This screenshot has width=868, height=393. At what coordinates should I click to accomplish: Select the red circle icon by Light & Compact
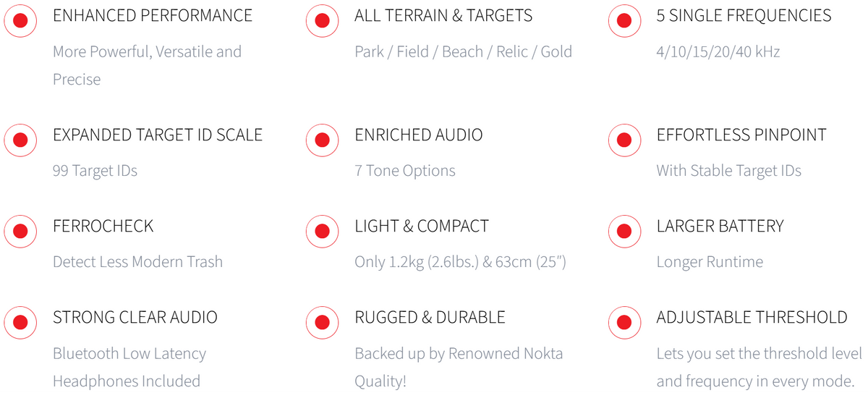click(x=323, y=232)
